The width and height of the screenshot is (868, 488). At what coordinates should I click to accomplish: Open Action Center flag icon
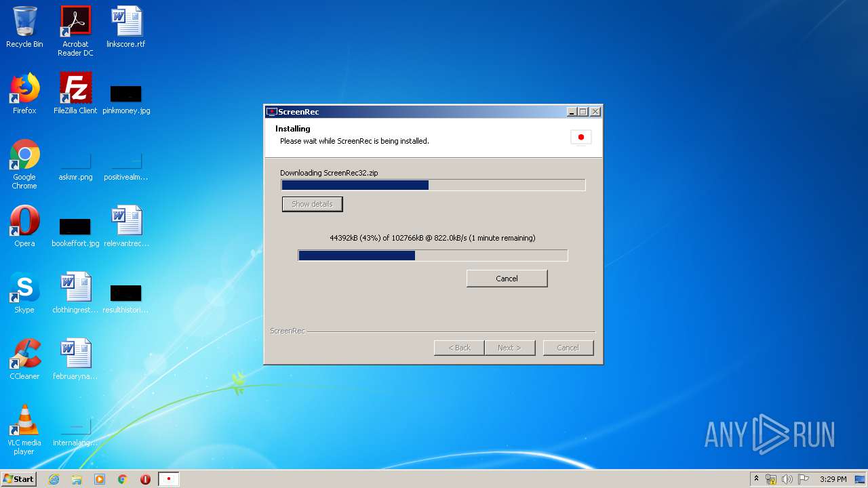pos(804,479)
